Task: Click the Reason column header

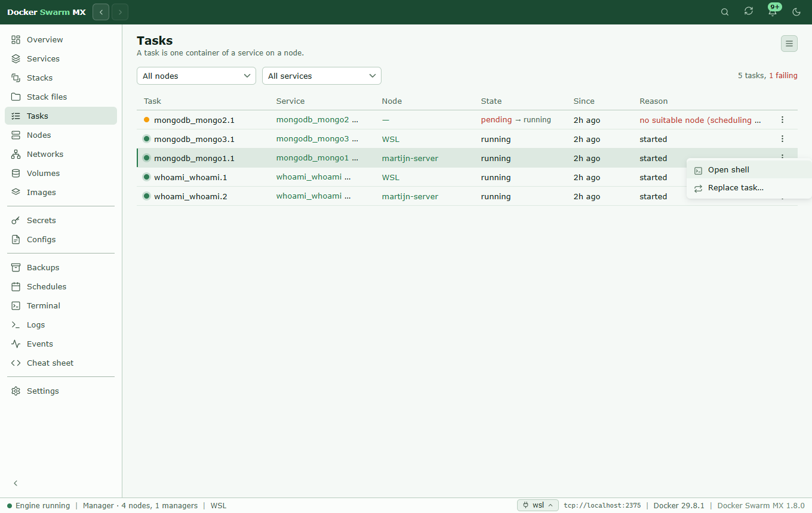Action: click(x=654, y=101)
